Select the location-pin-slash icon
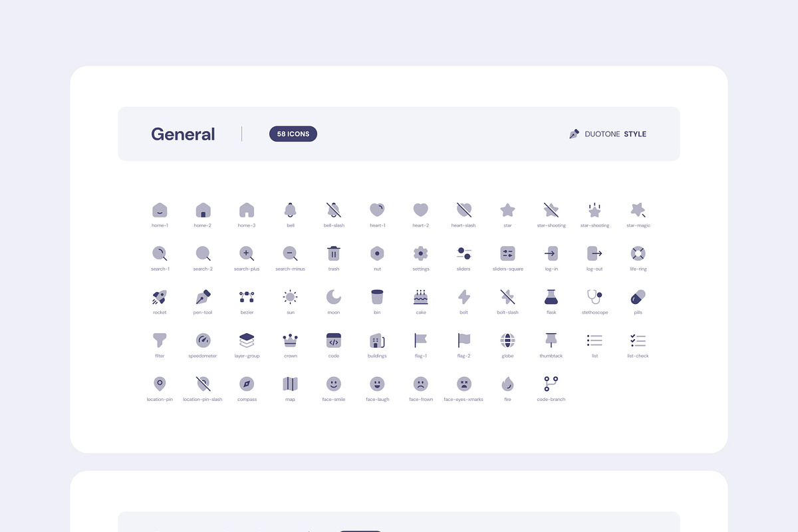 pos(203,384)
